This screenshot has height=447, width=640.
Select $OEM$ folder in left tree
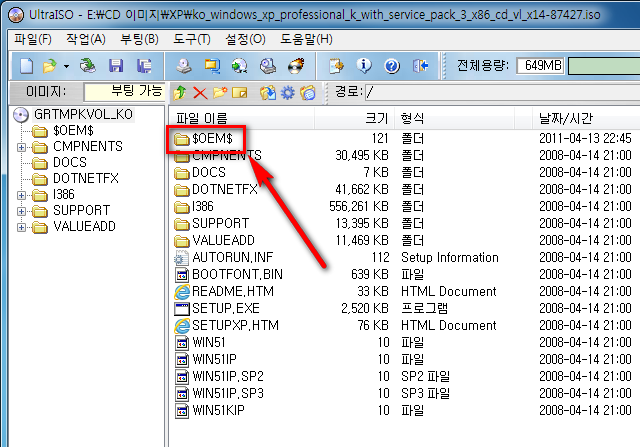73,131
